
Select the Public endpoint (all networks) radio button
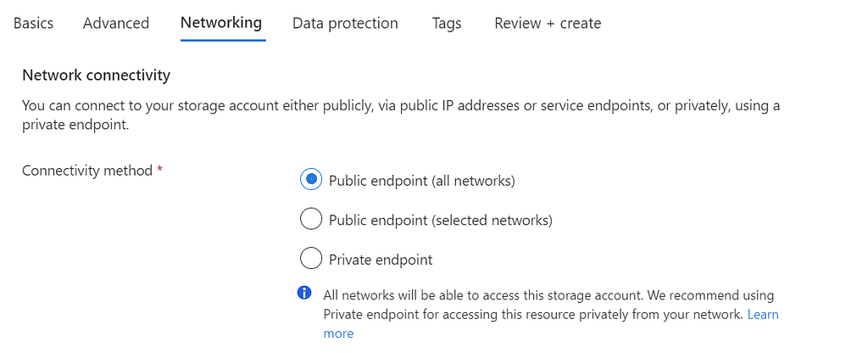(311, 179)
